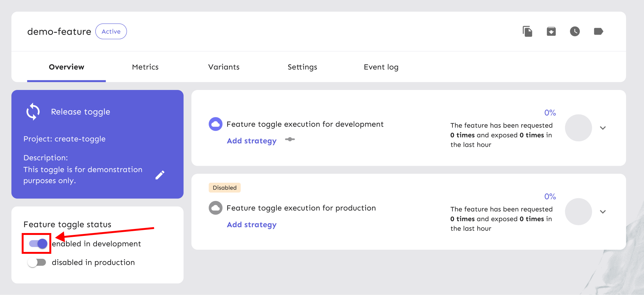Switch to the Metrics tab
This screenshot has height=295, width=644.
click(x=145, y=67)
